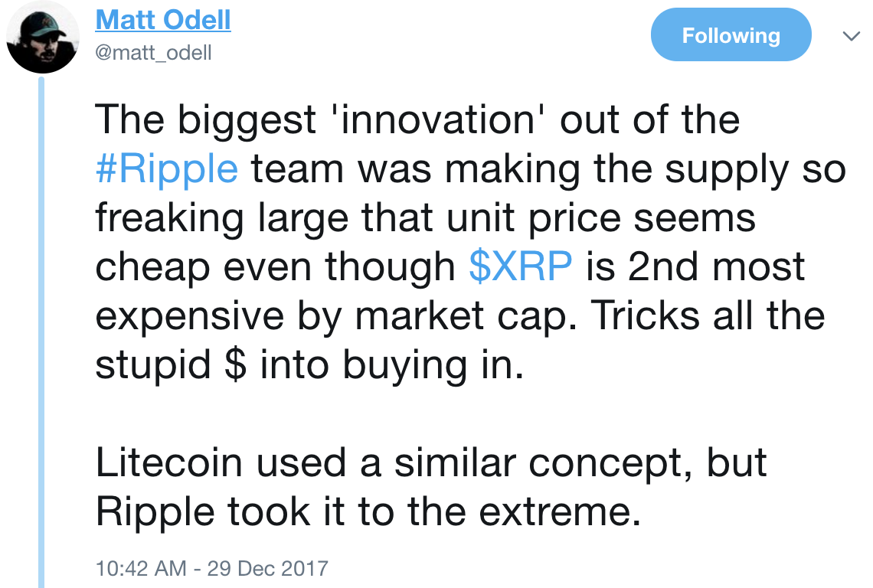Click the 10:42 AM timestamp
This screenshot has width=873, height=588.
[141, 569]
